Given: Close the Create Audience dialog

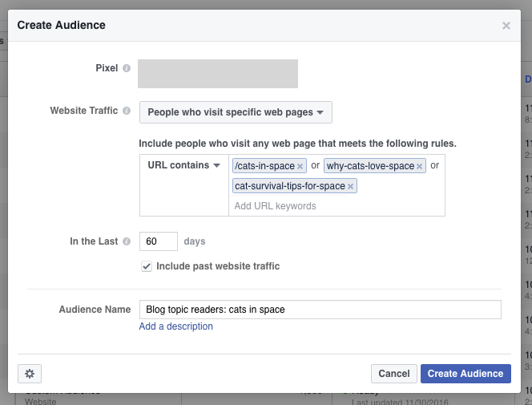Looking at the screenshot, I should 506,26.
